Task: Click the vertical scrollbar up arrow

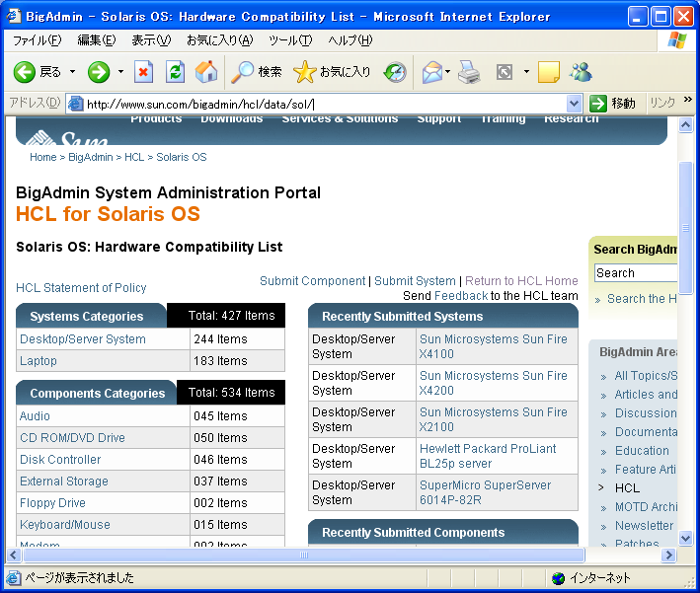Action: pyautogui.click(x=686, y=125)
